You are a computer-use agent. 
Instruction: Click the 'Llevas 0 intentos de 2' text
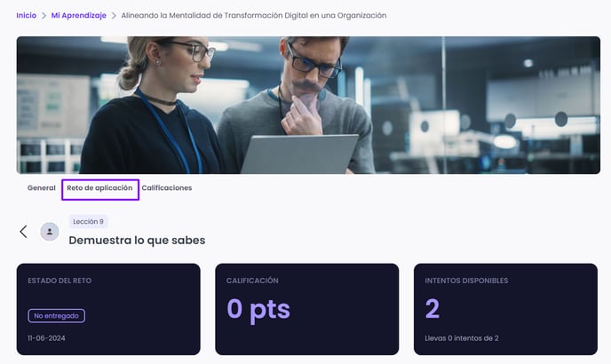click(x=462, y=338)
